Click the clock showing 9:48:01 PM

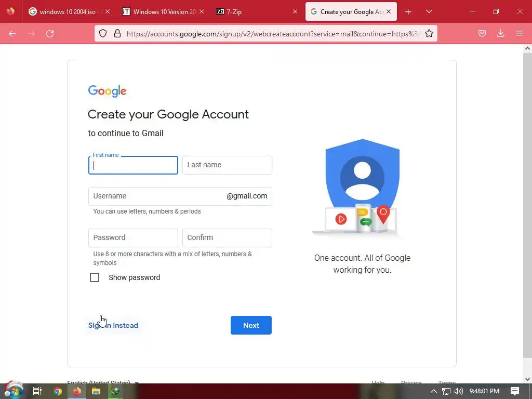[484, 391]
